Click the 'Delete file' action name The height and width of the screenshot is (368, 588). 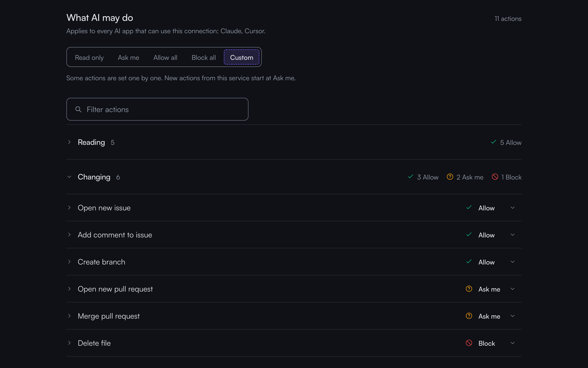[94, 343]
